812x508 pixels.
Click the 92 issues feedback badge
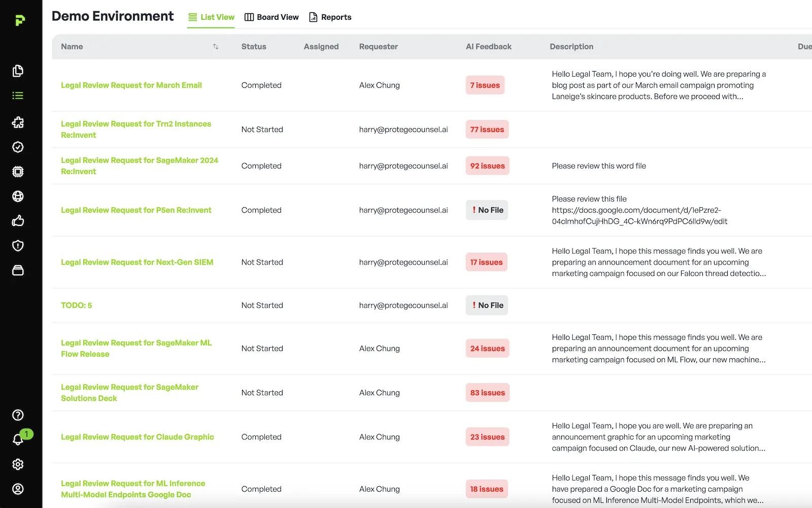pyautogui.click(x=487, y=166)
